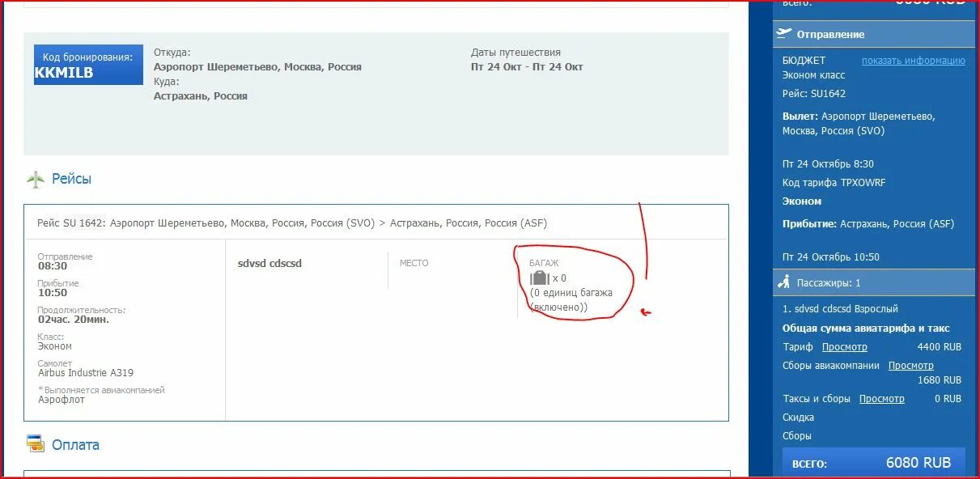
Task: Select the Код бронирования label
Action: click(87, 57)
